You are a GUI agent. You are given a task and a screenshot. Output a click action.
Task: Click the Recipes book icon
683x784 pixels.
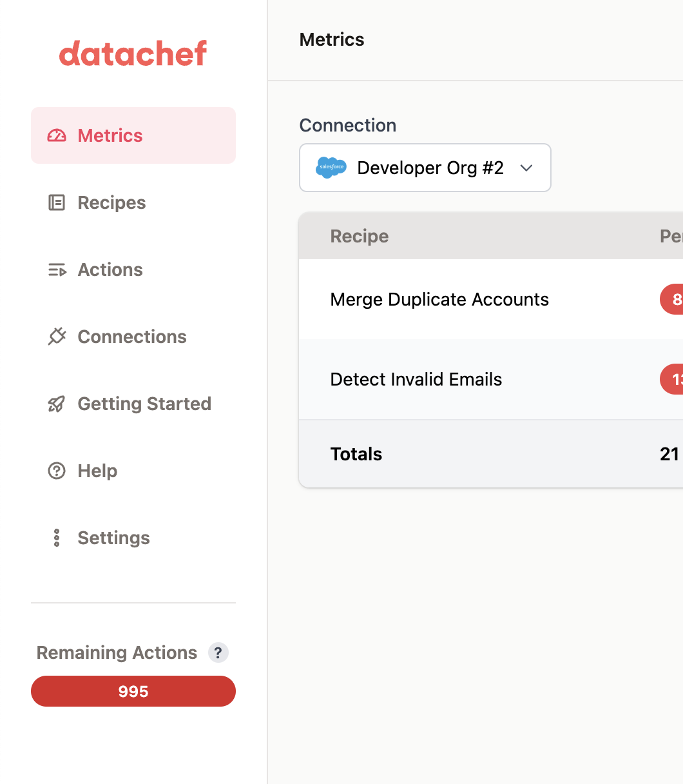(x=57, y=202)
